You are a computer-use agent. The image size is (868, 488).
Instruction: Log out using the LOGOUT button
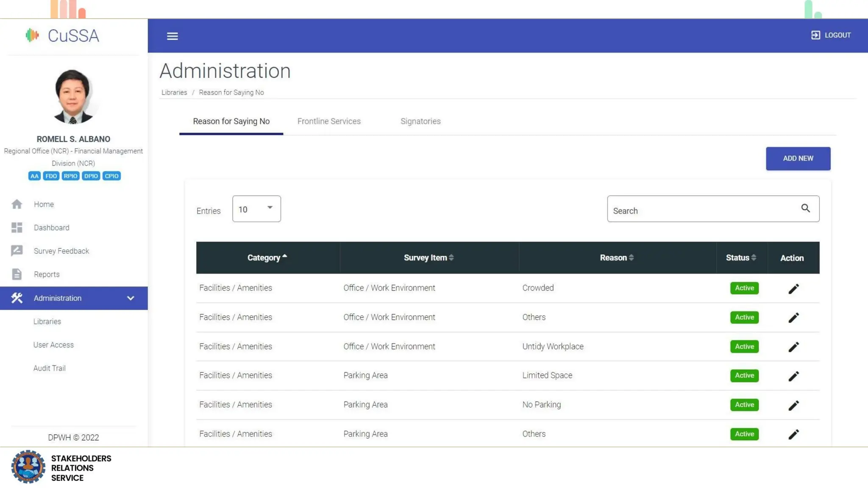tap(831, 35)
